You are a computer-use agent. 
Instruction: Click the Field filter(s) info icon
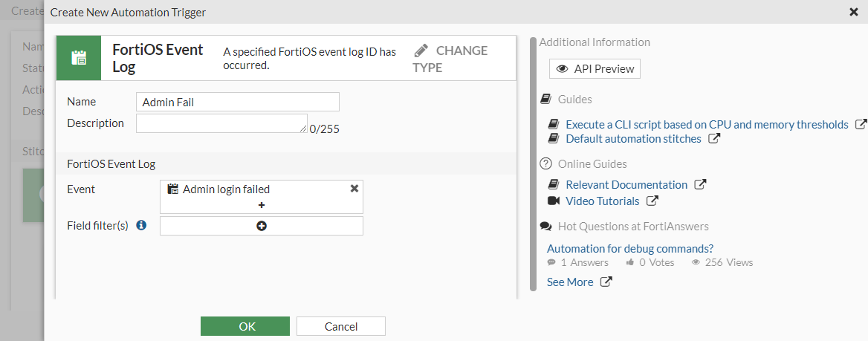click(142, 225)
